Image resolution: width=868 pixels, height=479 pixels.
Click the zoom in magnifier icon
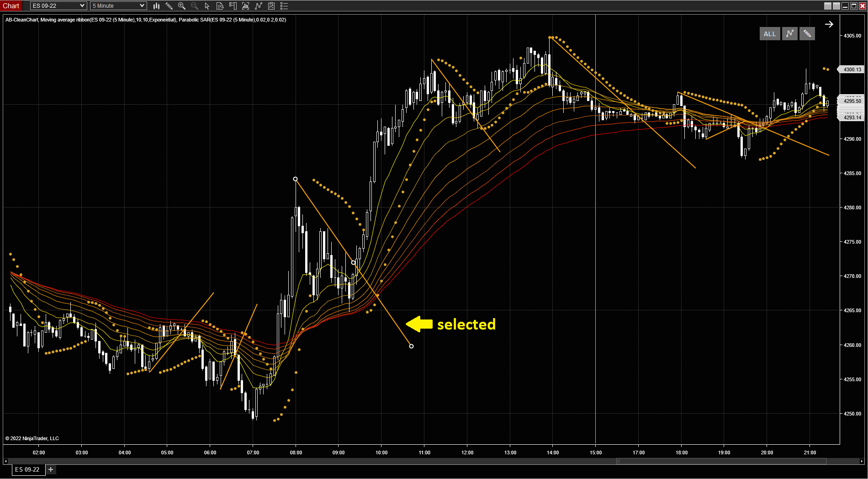point(182,6)
